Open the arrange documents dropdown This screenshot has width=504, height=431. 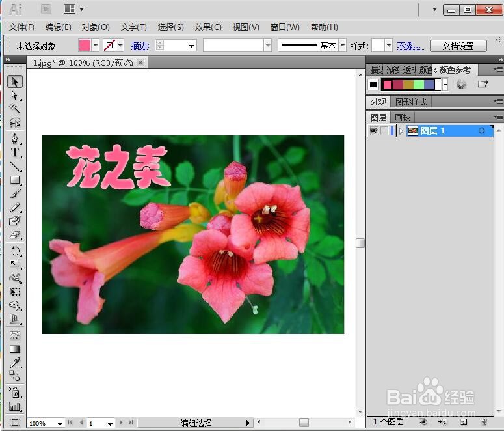point(82,9)
